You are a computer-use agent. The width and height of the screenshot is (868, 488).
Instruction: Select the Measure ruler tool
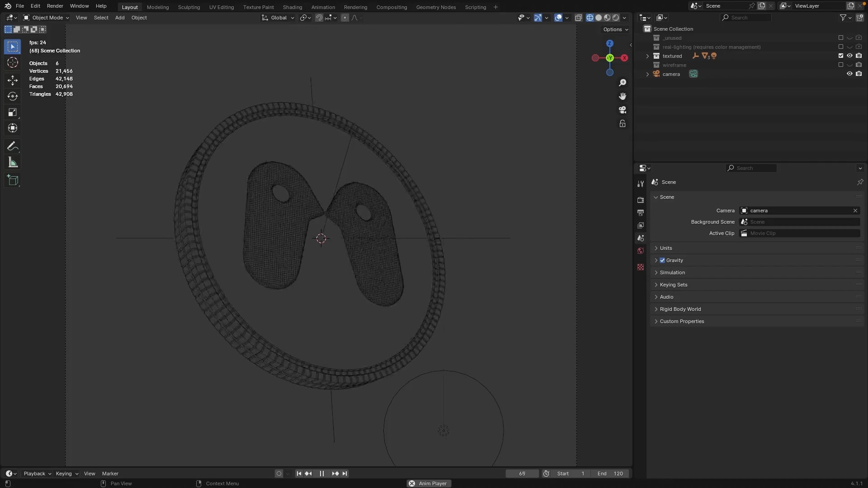13,163
